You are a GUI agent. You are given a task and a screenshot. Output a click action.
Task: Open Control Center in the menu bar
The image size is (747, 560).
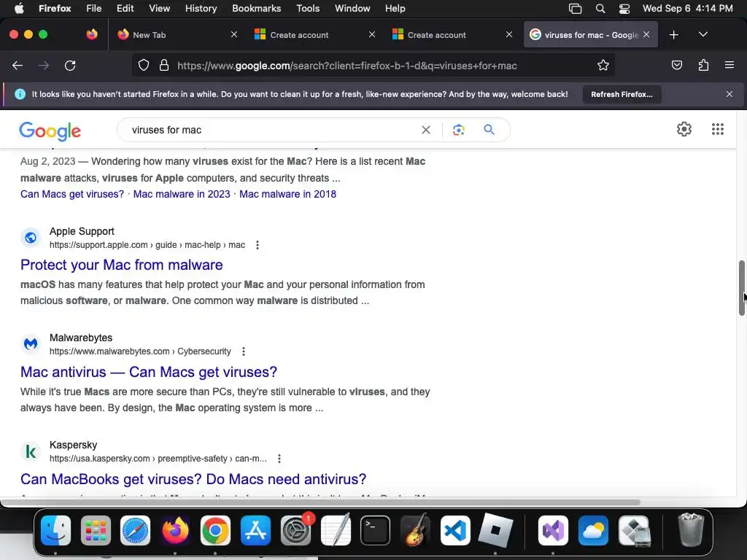point(624,8)
